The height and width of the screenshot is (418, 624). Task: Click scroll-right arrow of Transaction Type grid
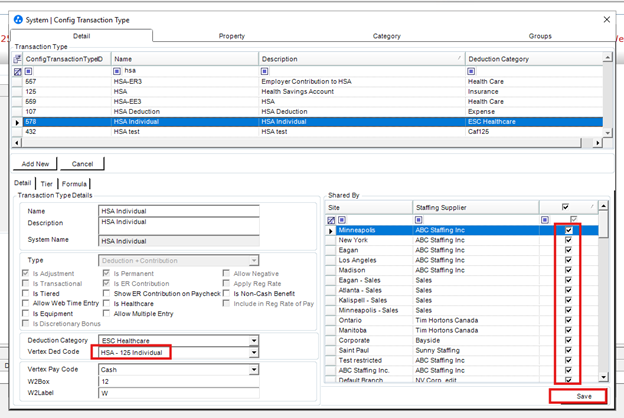[x=597, y=143]
